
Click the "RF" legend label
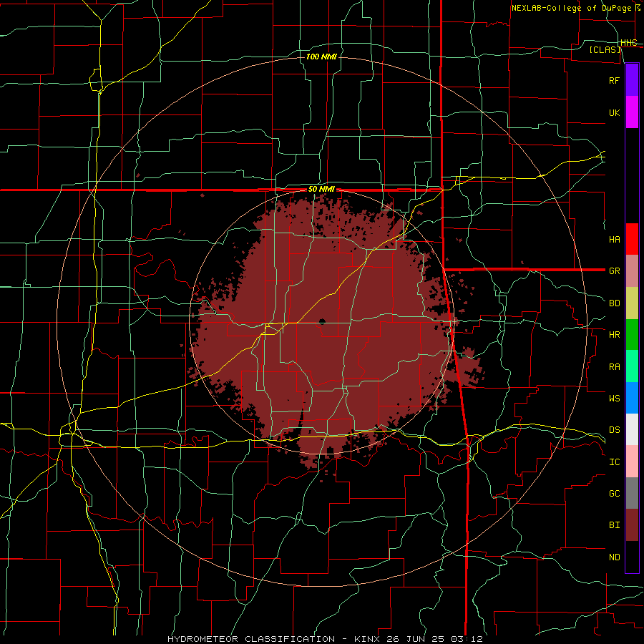click(614, 80)
